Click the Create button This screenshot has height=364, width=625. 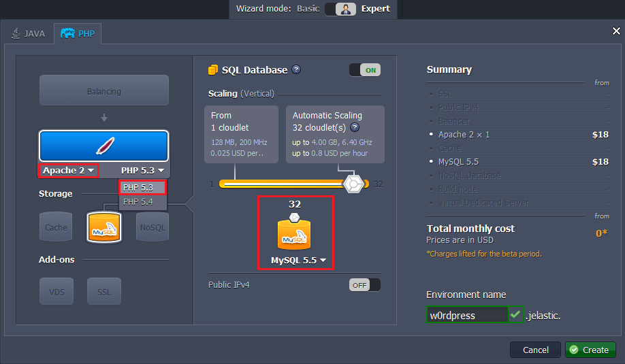pyautogui.click(x=590, y=350)
